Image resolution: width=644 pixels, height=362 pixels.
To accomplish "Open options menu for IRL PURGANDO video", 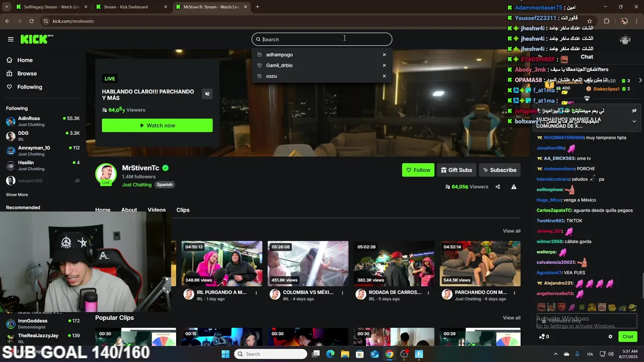I will pos(256,293).
